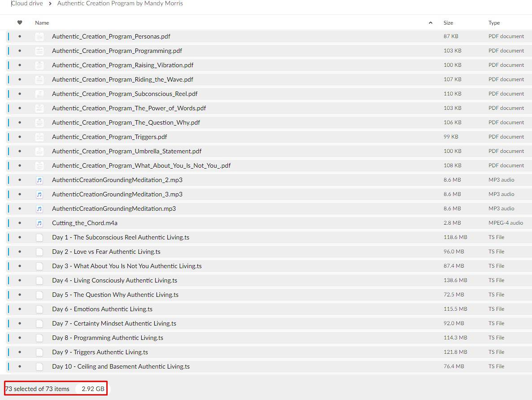Click file icon for Day 10 Ceiling and Basement
The height and width of the screenshot is (400, 532).
pyautogui.click(x=39, y=367)
